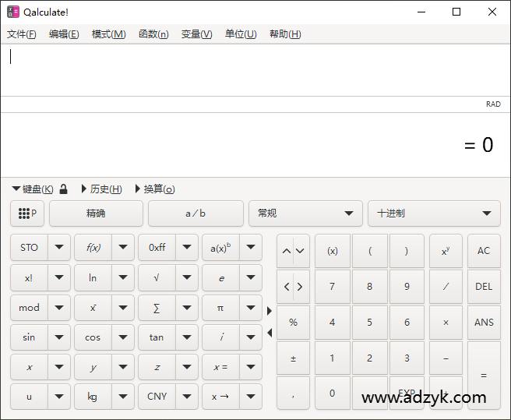
Task: Click the smart parentheses (x) key
Action: [333, 251]
